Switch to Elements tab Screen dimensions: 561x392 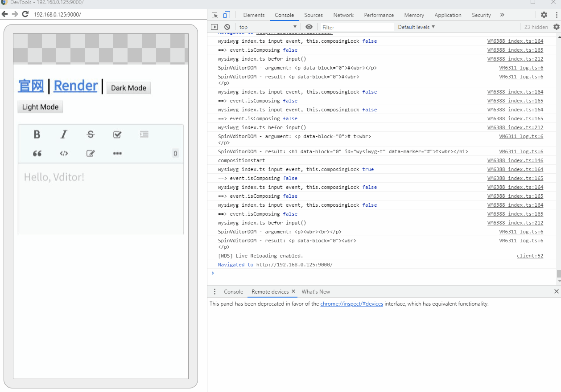[254, 15]
